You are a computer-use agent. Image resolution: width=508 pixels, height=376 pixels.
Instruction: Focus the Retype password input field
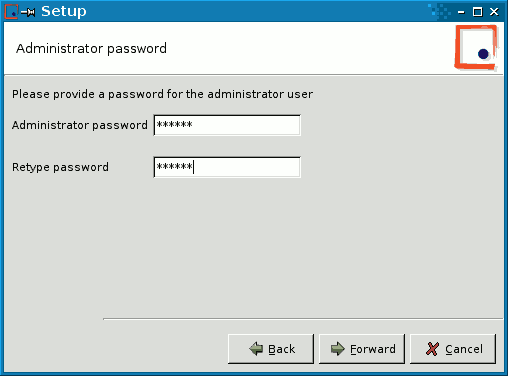tap(227, 167)
